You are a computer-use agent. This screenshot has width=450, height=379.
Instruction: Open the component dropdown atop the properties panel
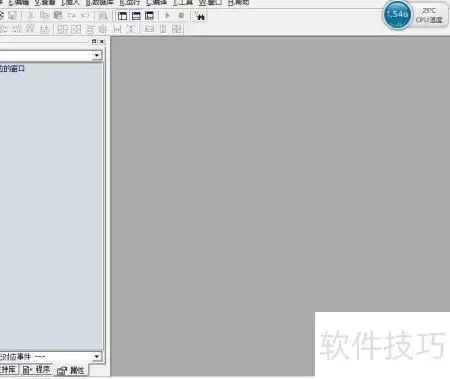tap(97, 55)
